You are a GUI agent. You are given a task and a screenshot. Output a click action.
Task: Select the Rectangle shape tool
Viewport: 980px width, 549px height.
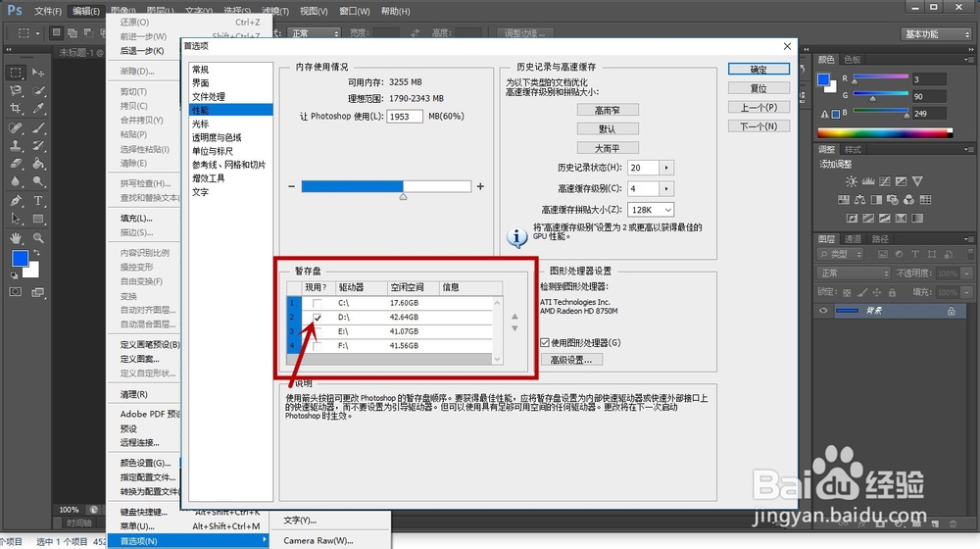(38, 219)
